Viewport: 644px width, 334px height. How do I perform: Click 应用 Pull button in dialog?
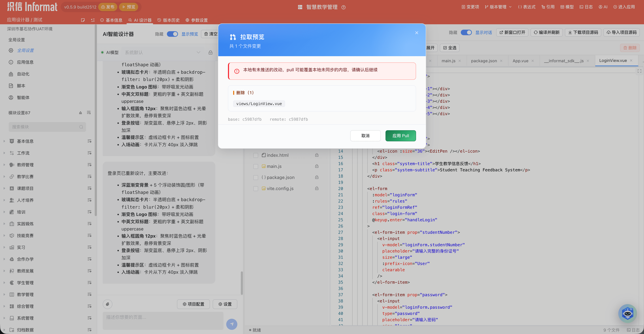pyautogui.click(x=400, y=136)
